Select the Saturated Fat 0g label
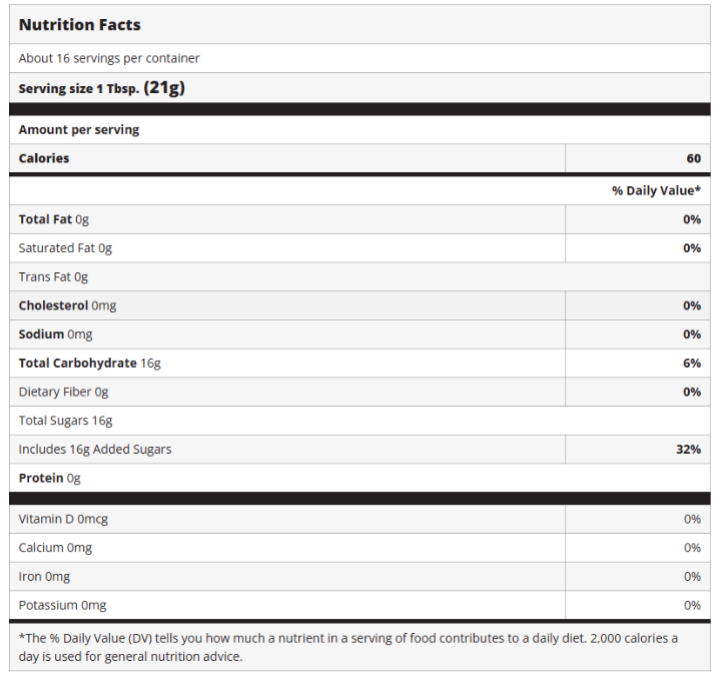 [x=65, y=248]
